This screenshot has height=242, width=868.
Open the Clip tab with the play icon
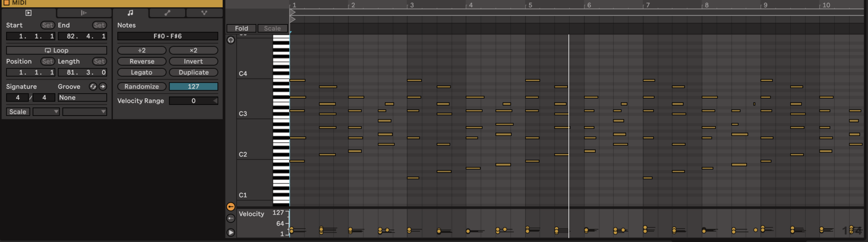(28, 13)
